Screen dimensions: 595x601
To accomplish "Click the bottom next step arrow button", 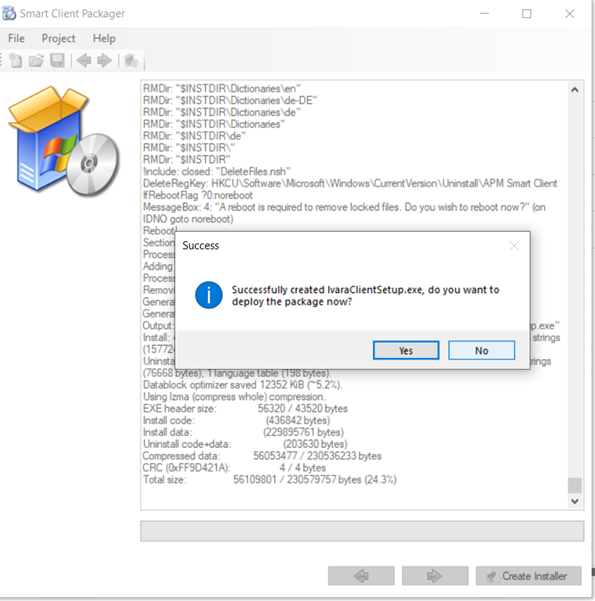I will click(x=435, y=576).
